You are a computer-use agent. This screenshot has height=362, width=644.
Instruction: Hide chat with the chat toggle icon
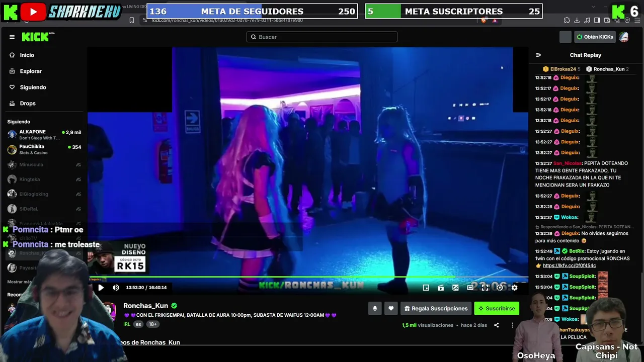455,288
